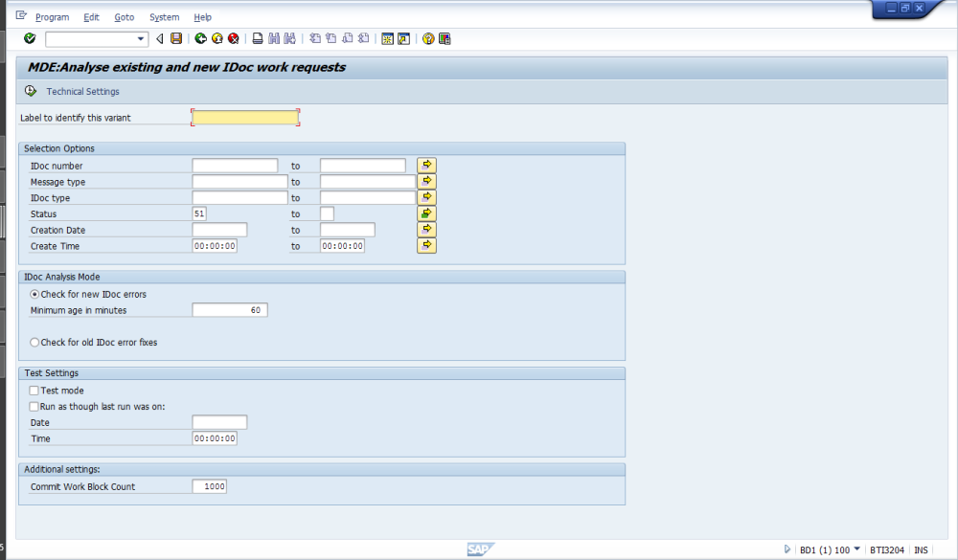Viewport: 958px width, 560px height.
Task: Click the Print icon
Action: click(258, 38)
